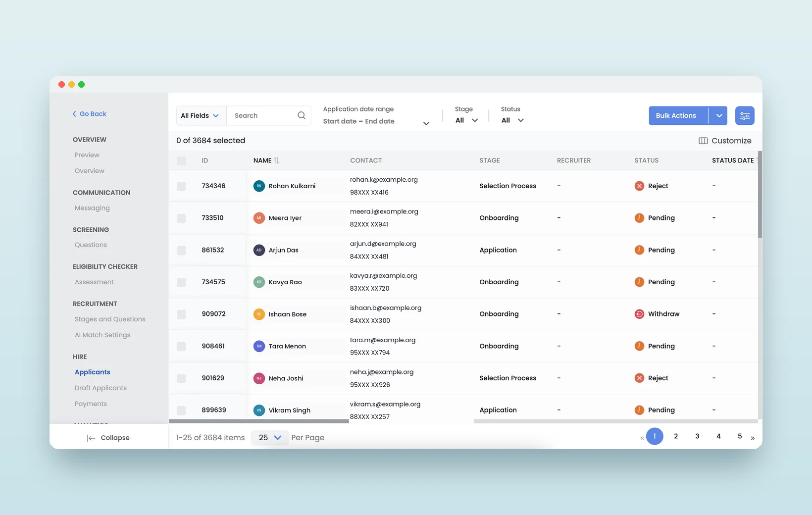Click the Customize columns icon

click(x=703, y=141)
